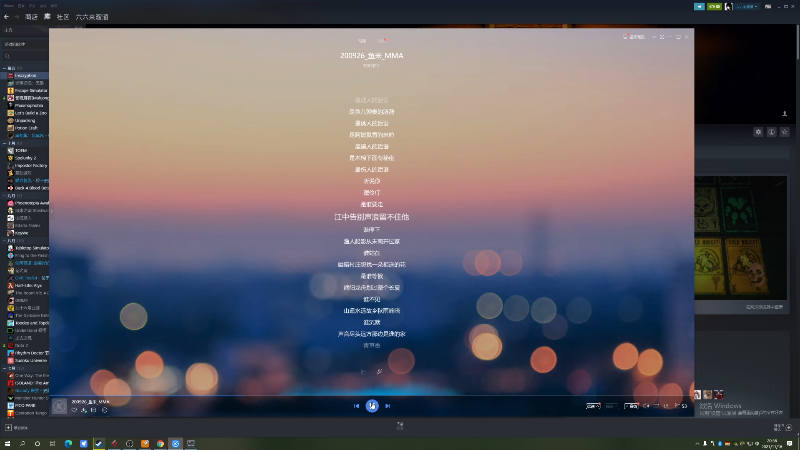Select Dota 2 in the library list
Viewport: 800px width, 450px height.
[20, 345]
